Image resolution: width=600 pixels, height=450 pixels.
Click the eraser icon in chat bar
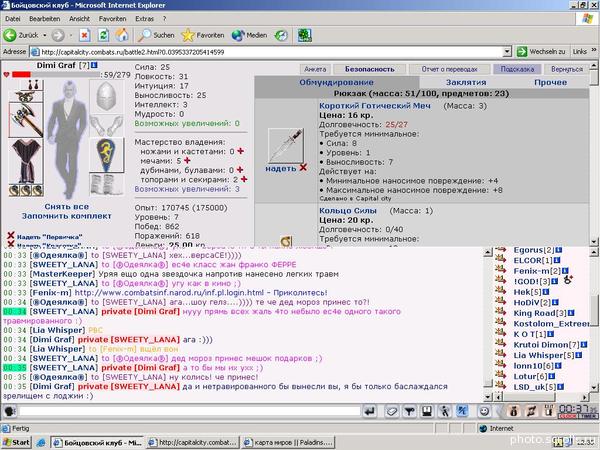tap(391, 412)
